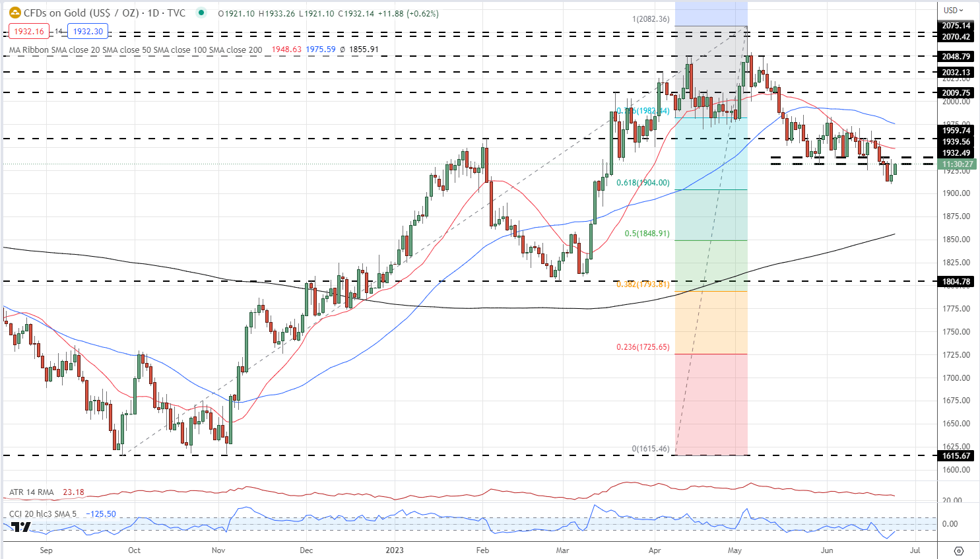980x559 pixels.
Task: Click the Jun label on time axis
Action: [827, 550]
